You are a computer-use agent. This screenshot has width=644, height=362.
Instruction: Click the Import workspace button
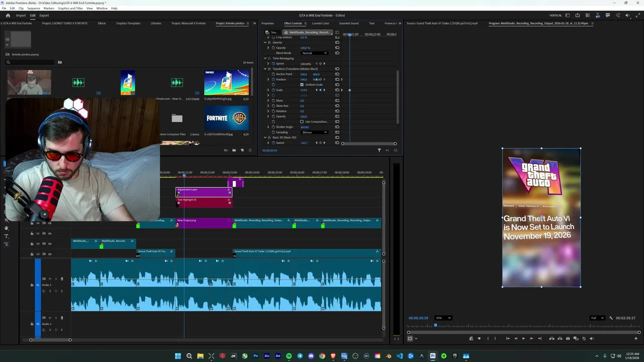(x=21, y=16)
